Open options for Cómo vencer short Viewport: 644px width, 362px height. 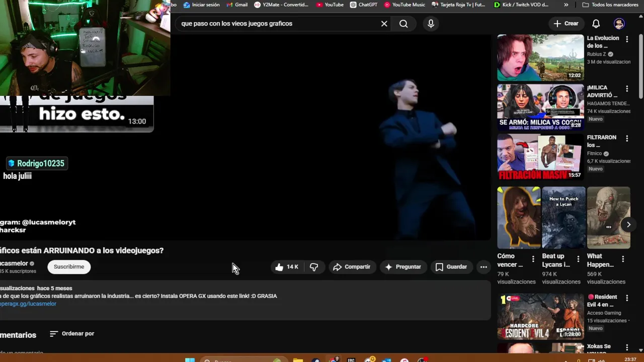click(x=533, y=259)
